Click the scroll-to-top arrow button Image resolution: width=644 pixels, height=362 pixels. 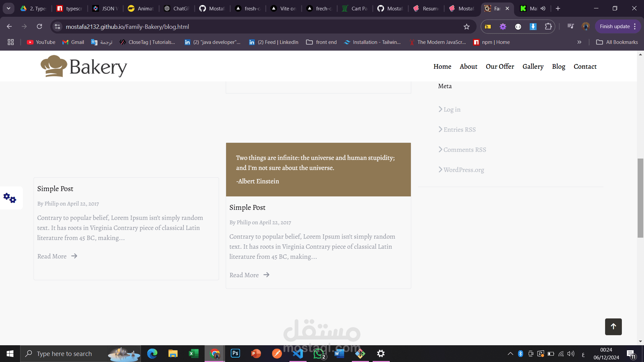(613, 326)
